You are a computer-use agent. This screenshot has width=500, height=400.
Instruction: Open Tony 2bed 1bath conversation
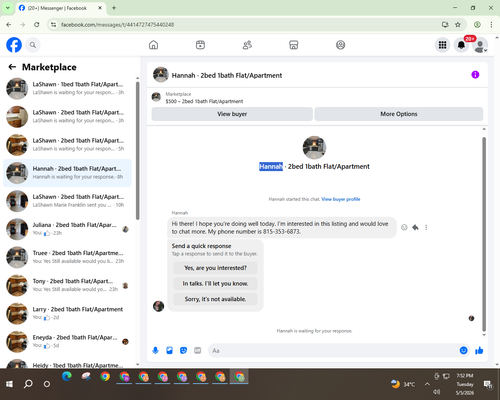click(67, 285)
